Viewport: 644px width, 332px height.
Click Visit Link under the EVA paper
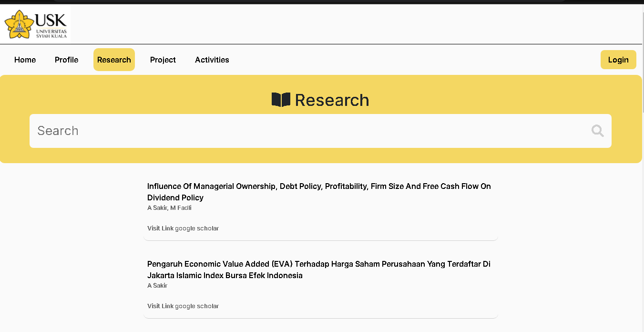pos(160,306)
